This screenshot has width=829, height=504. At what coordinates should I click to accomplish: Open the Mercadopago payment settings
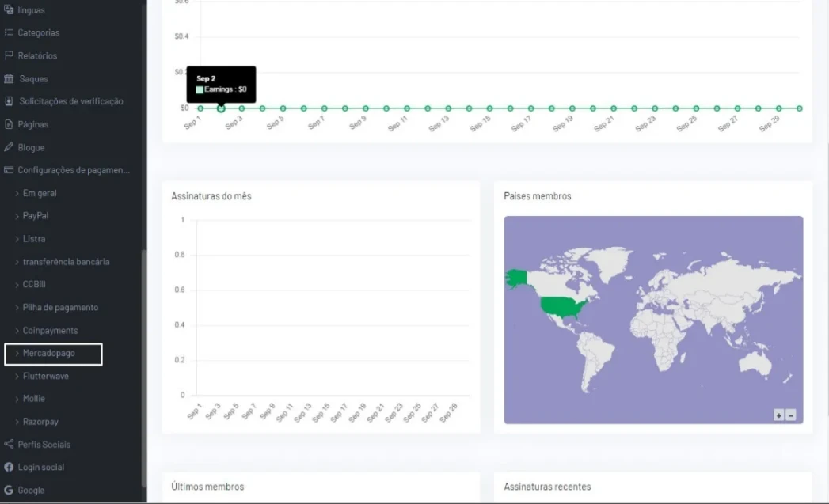[x=49, y=354]
